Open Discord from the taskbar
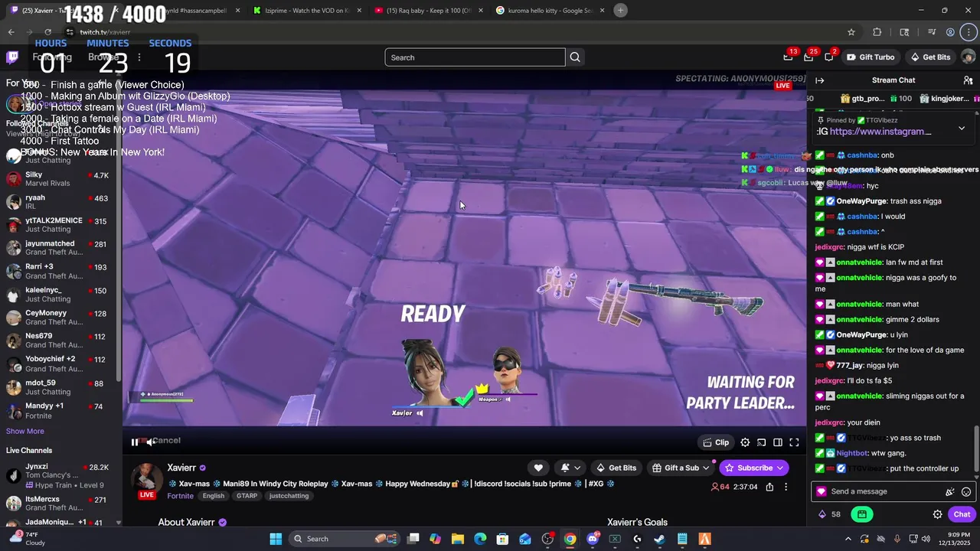Screen dimensions: 980x551 593,539
